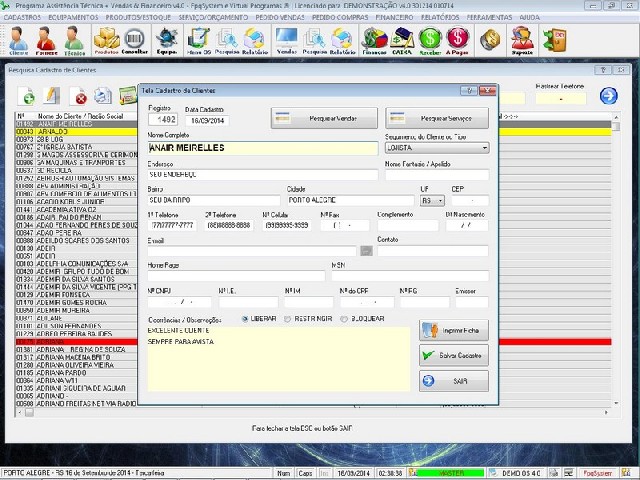Screen dimensions: 640x480
Task: Click the Endereço input field
Action: coord(263,175)
